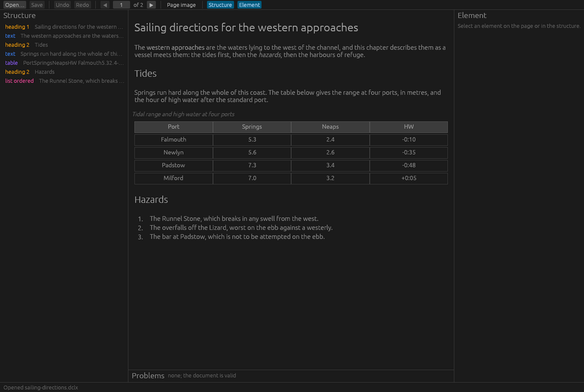Screen dimensions: 584x392
Task: Click the 'Select an element on the page' hint
Action: click(x=519, y=26)
